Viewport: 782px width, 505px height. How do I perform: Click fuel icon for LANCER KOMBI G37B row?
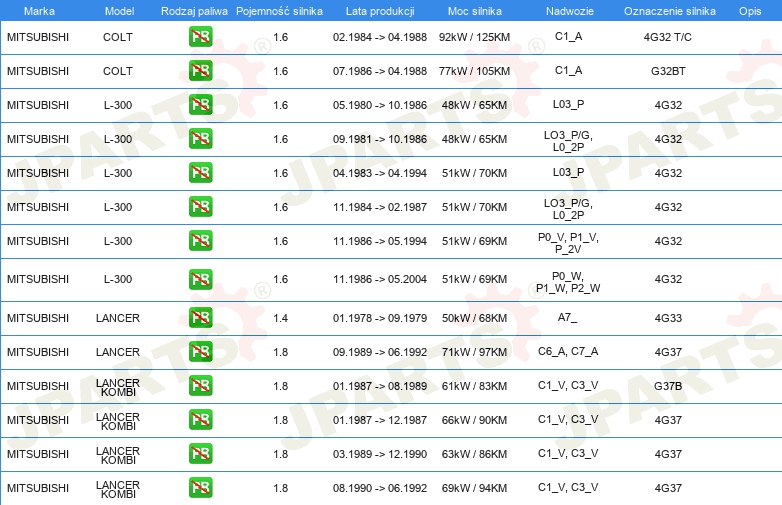[x=200, y=386]
